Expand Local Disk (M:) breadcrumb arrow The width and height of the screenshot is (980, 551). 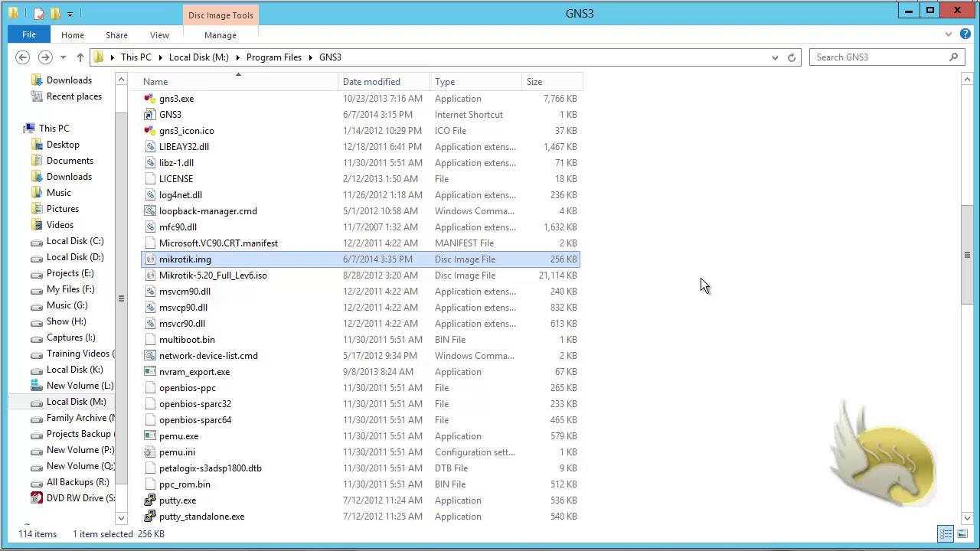click(237, 57)
